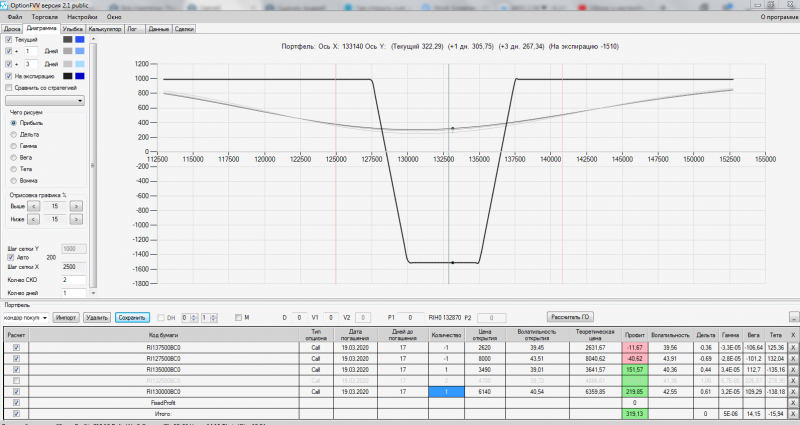Screen dimensions: 800x425
Task: Switch to the 'Улыбка' tab
Action: (x=72, y=29)
